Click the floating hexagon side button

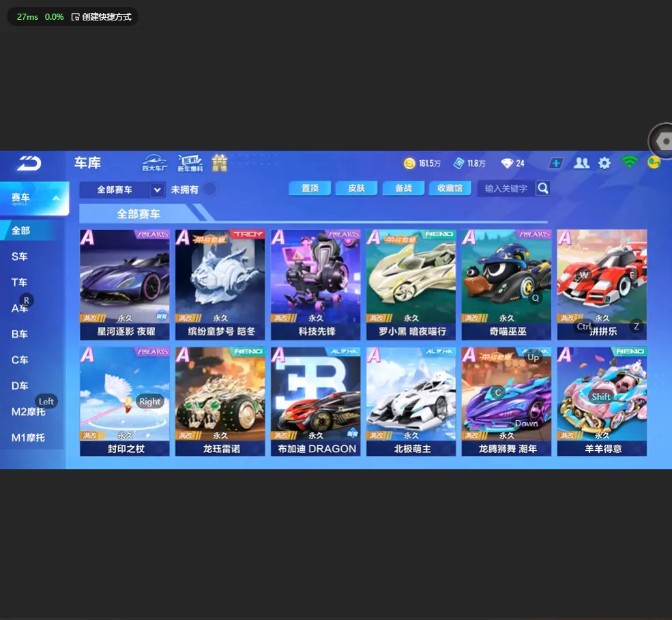(x=662, y=141)
